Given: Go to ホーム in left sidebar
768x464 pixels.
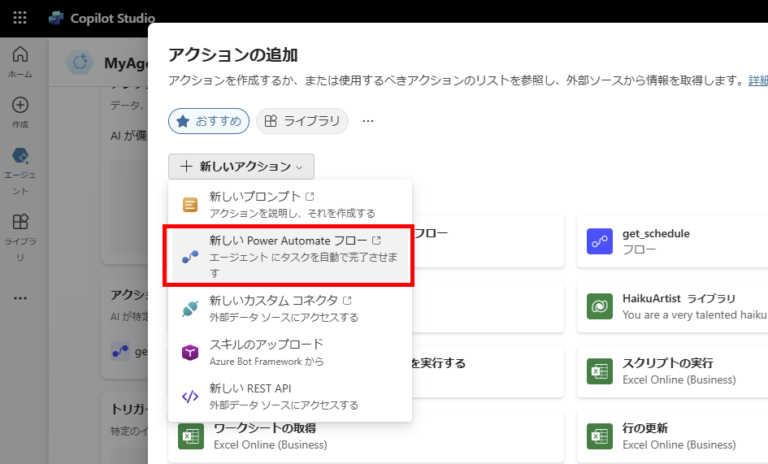Looking at the screenshot, I should 20,60.
